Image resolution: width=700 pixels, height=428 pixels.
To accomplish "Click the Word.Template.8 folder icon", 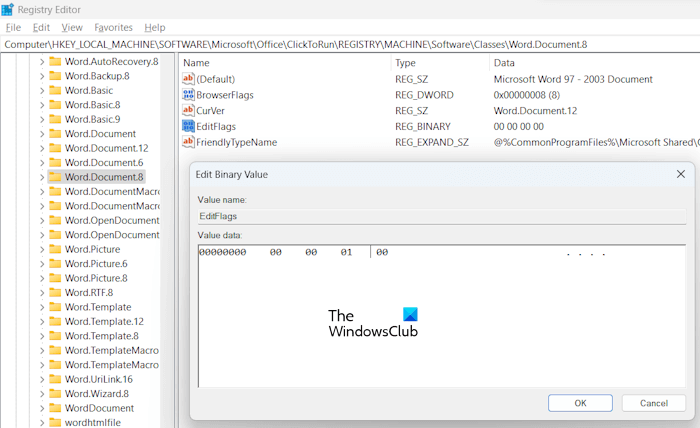I will click(x=55, y=336).
